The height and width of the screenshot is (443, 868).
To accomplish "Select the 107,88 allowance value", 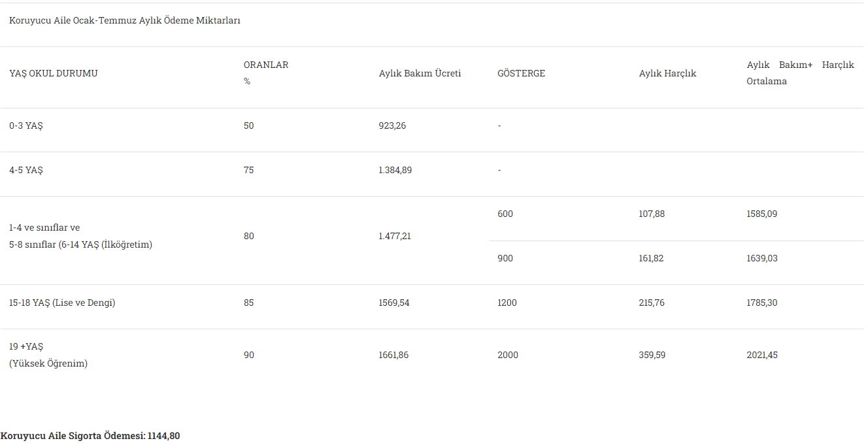I will pos(652,214).
